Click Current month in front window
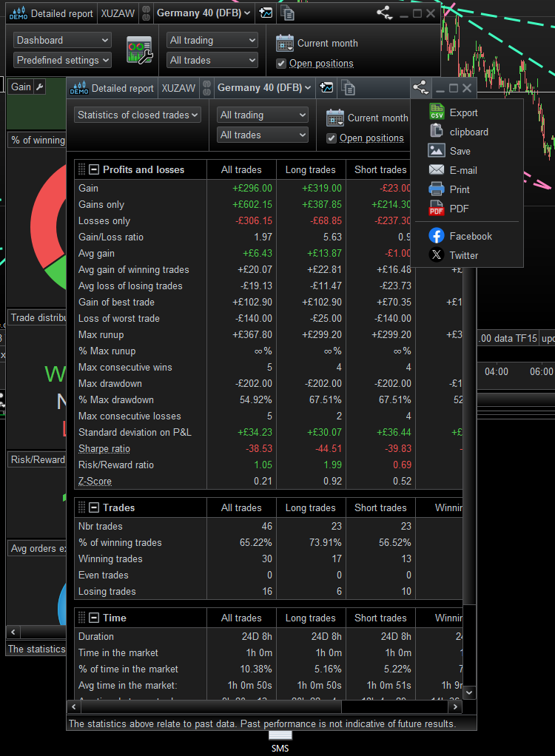 377,118
